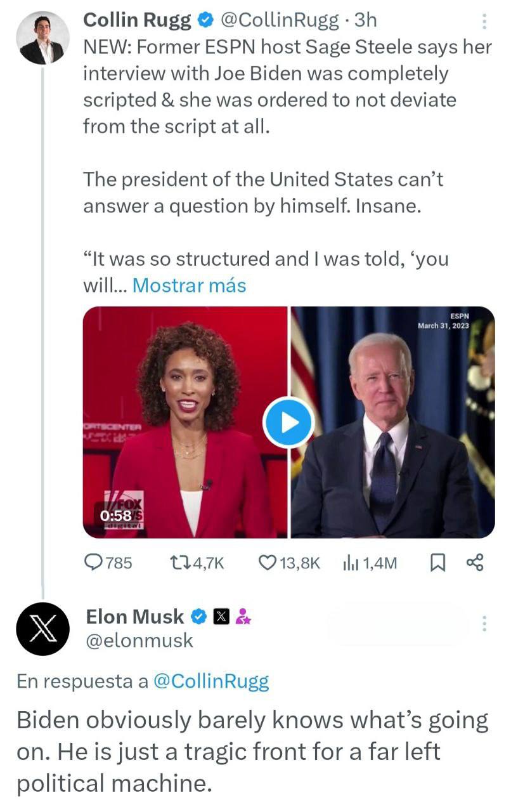The width and height of the screenshot is (511, 812).
Task: Play the Sage Steele interview video
Action: [x=288, y=422]
